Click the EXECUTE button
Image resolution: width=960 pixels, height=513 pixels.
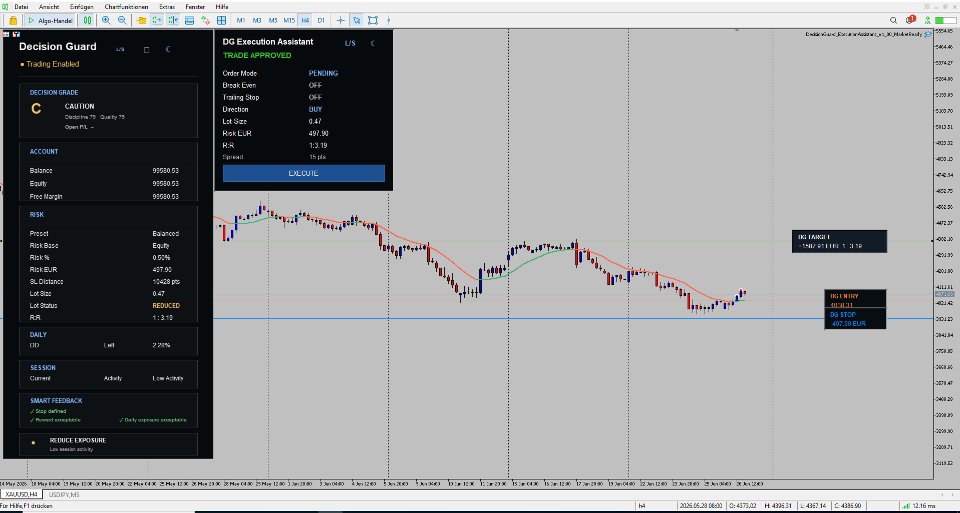point(304,173)
